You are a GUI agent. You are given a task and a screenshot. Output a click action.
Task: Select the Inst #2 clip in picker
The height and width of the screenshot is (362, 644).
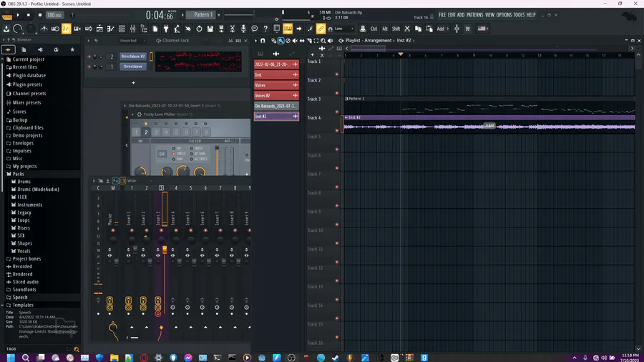pyautogui.click(x=276, y=117)
